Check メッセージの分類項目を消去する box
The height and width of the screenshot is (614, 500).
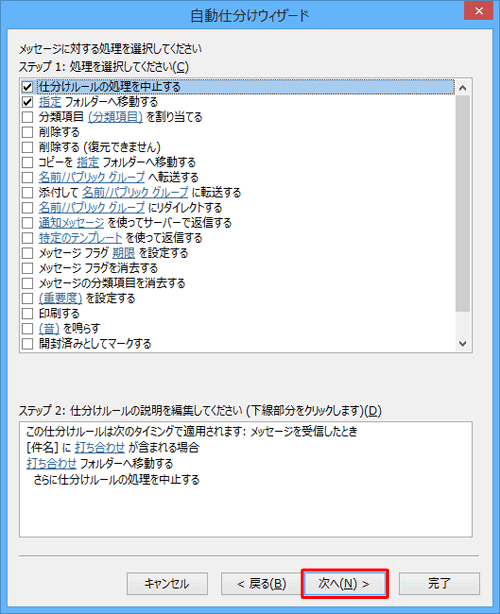pos(27,283)
